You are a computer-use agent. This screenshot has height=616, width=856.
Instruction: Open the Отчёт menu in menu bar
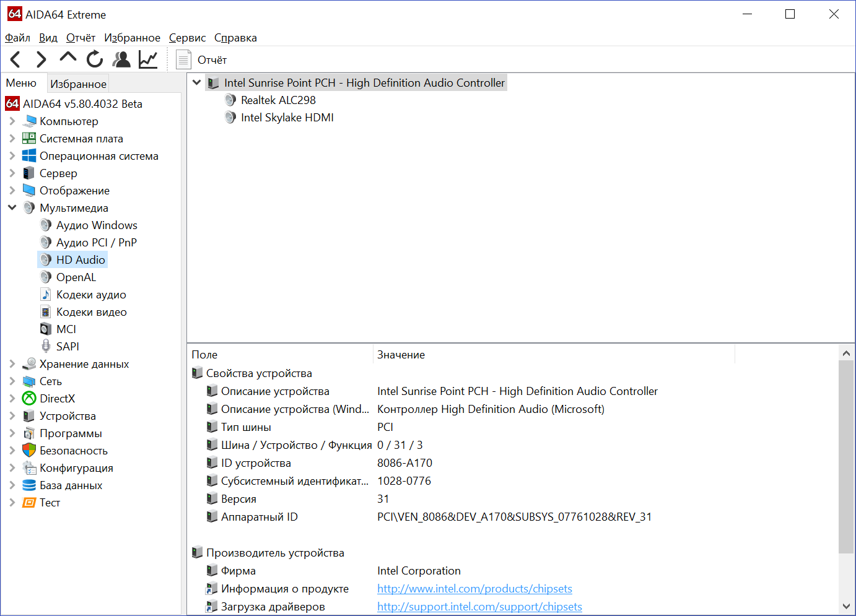[x=81, y=38]
